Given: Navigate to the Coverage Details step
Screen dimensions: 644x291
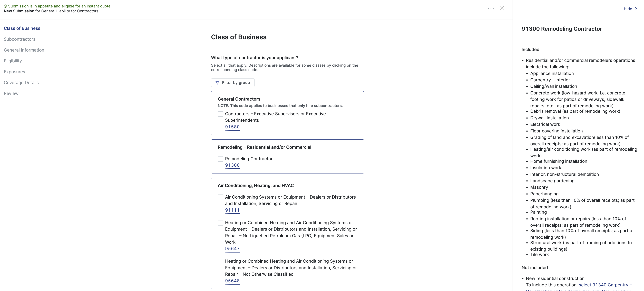Looking at the screenshot, I should click(x=21, y=82).
